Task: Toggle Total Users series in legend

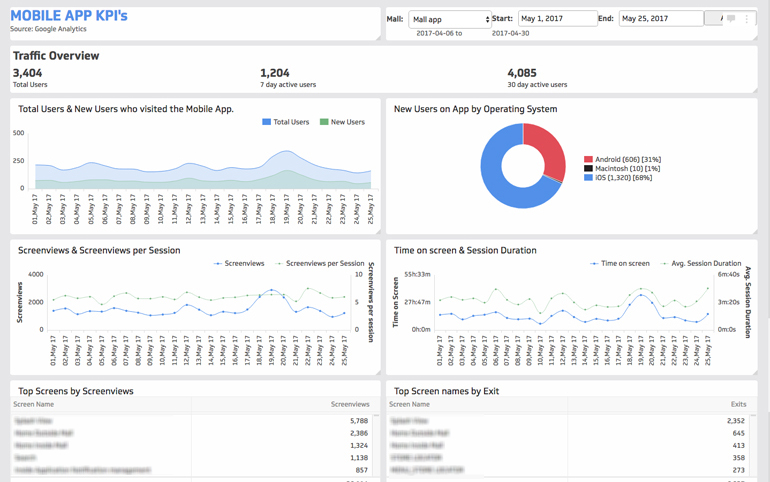Action: 286,122
